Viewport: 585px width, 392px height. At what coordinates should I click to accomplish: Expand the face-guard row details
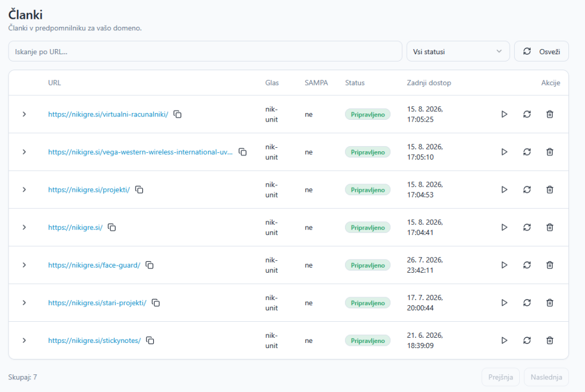coord(24,265)
